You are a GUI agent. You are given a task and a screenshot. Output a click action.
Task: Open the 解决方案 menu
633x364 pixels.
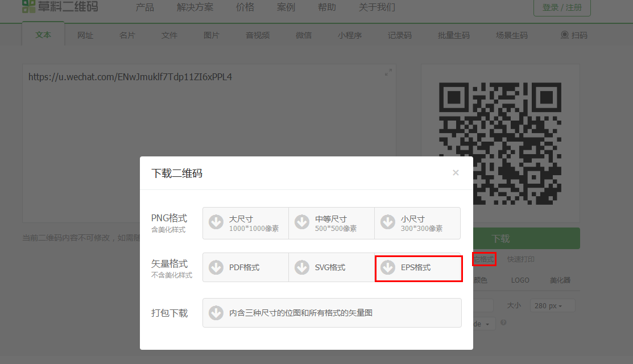click(195, 7)
